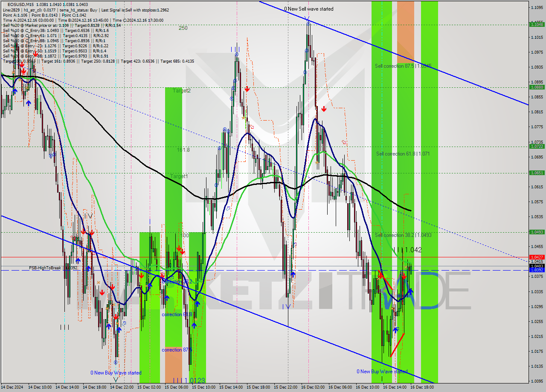This screenshot has width=546, height=392.
Task: Click '16 Dec 18:00' on the time axis
Action: (x=422, y=387)
